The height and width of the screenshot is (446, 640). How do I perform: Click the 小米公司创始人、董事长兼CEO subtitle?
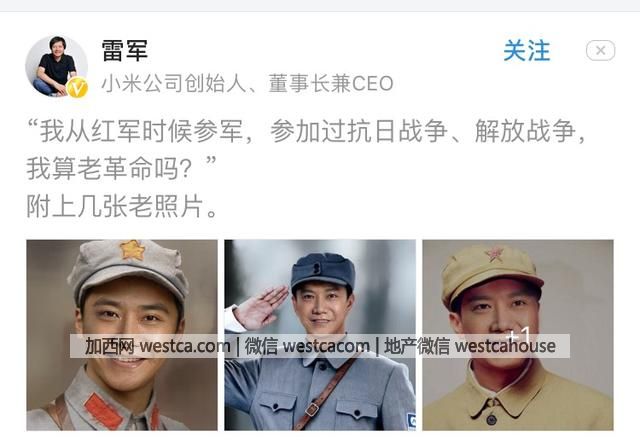coord(247,83)
